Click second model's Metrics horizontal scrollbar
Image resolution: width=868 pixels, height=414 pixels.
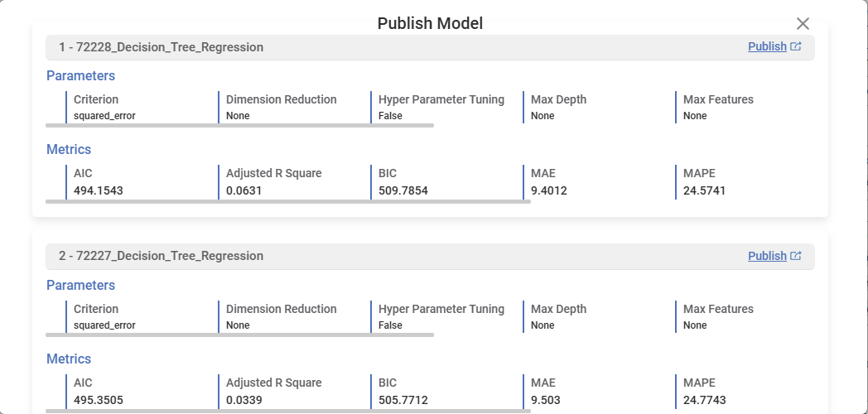pyautogui.click(x=287, y=410)
